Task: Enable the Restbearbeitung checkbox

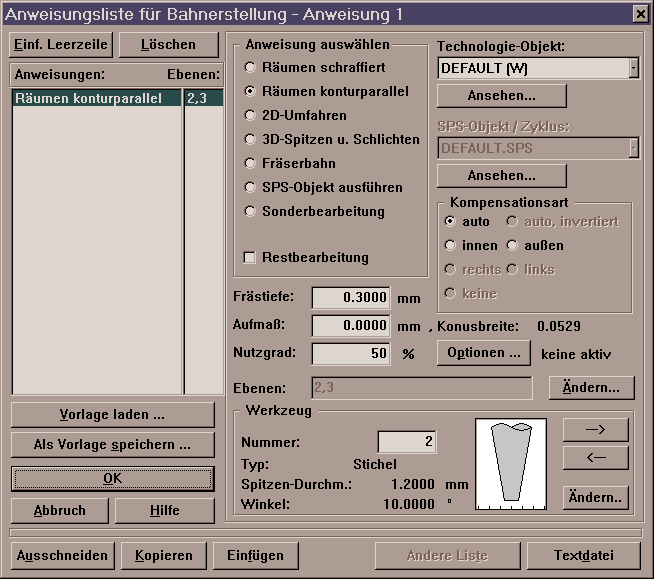Action: pyautogui.click(x=250, y=257)
